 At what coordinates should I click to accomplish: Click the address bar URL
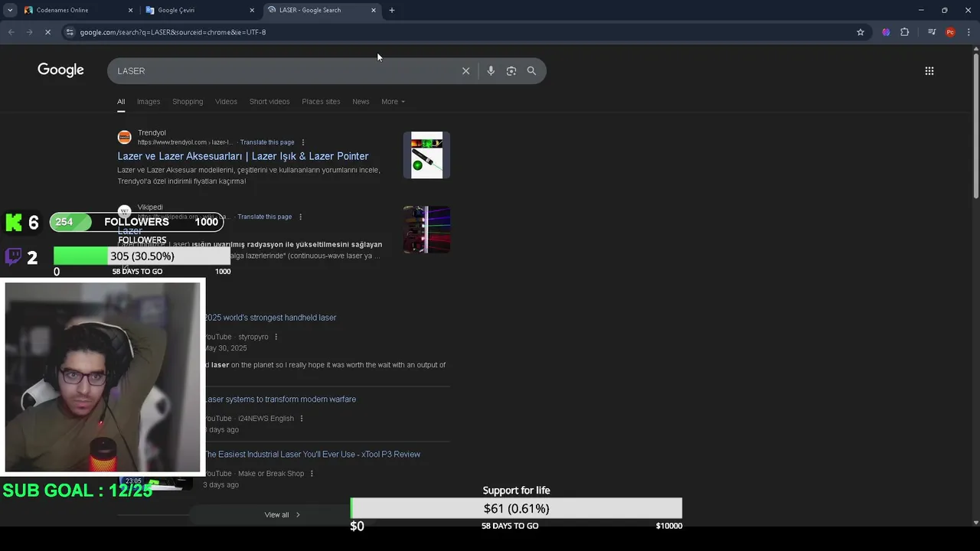[173, 32]
